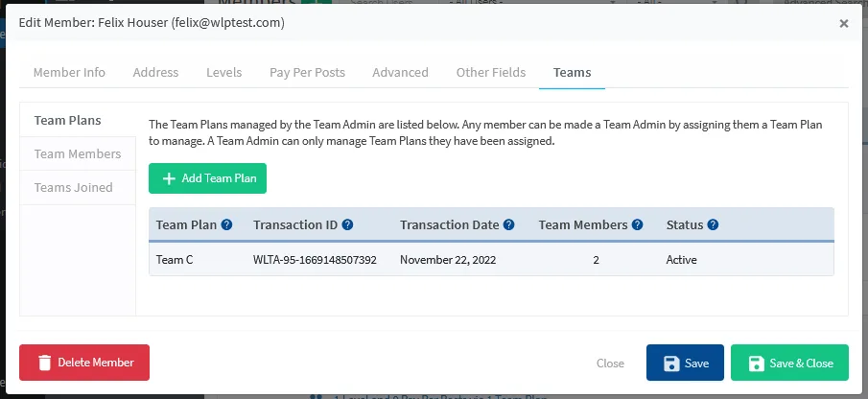Click the help icon beside Team Members header
Screen dimensions: 868x399
pyautogui.click(x=637, y=224)
